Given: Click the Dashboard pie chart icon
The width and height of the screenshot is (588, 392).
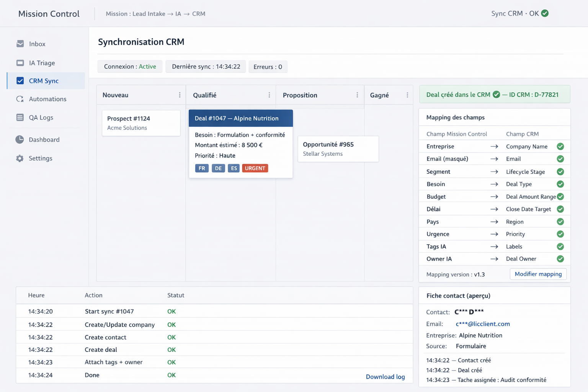Looking at the screenshot, I should 20,140.
